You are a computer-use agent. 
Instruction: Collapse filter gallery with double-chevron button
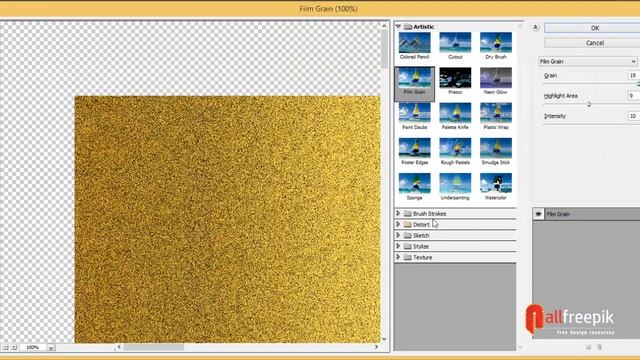pos(535,27)
